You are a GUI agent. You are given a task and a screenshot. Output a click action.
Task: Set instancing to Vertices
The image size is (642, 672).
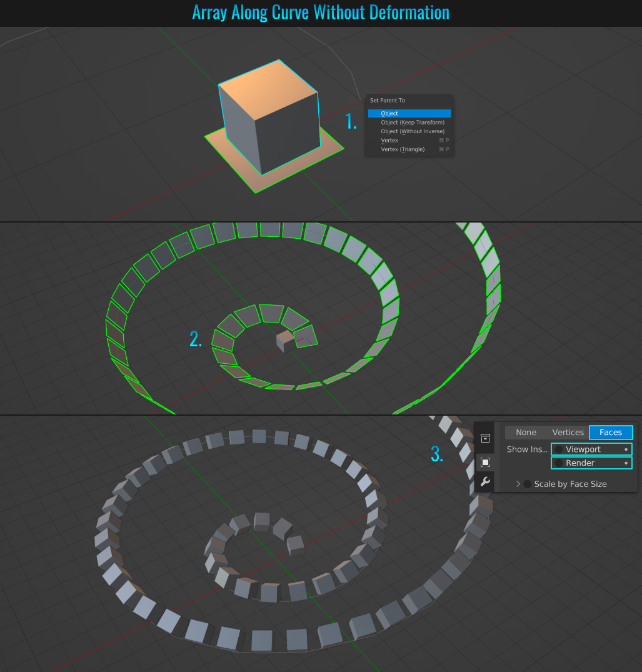click(568, 433)
